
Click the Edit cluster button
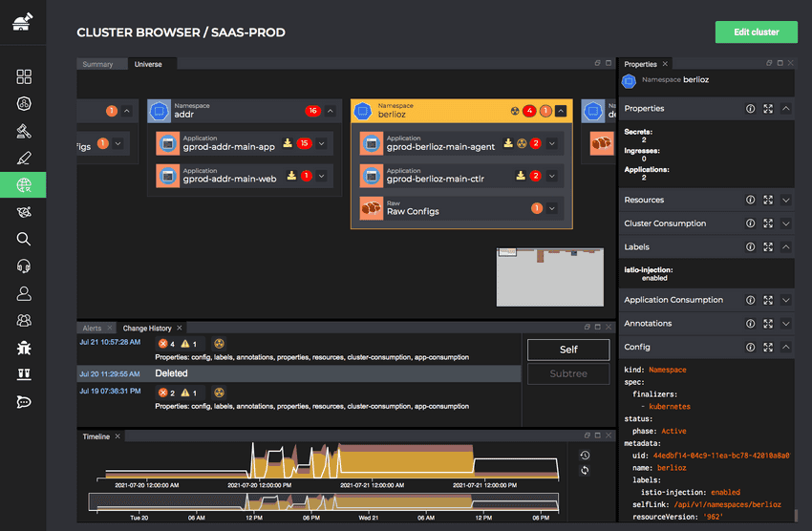(x=756, y=32)
